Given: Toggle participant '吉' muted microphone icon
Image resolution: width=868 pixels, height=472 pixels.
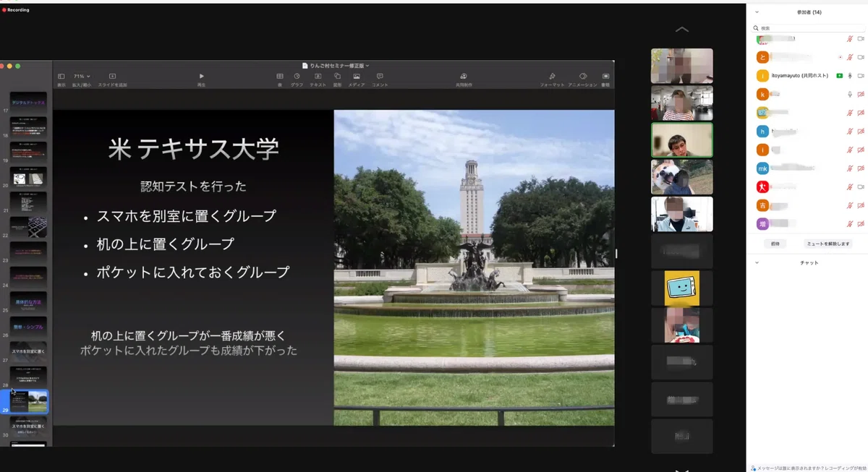Looking at the screenshot, I should [x=850, y=205].
